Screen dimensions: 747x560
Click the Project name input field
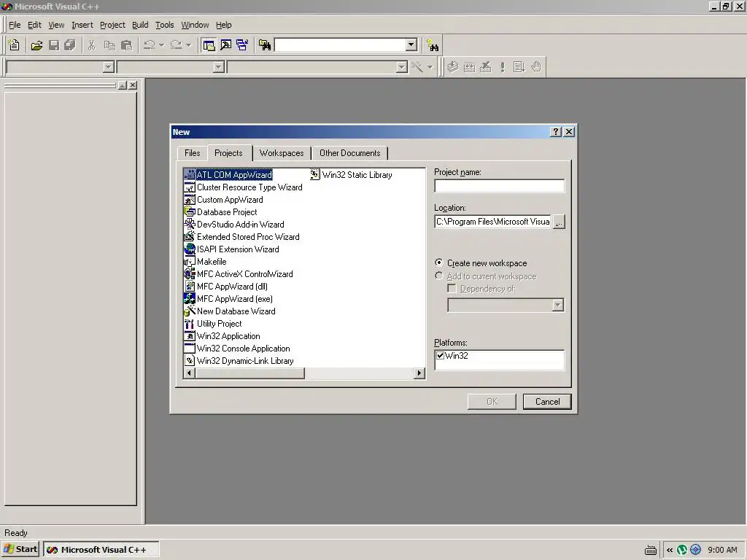pos(499,186)
